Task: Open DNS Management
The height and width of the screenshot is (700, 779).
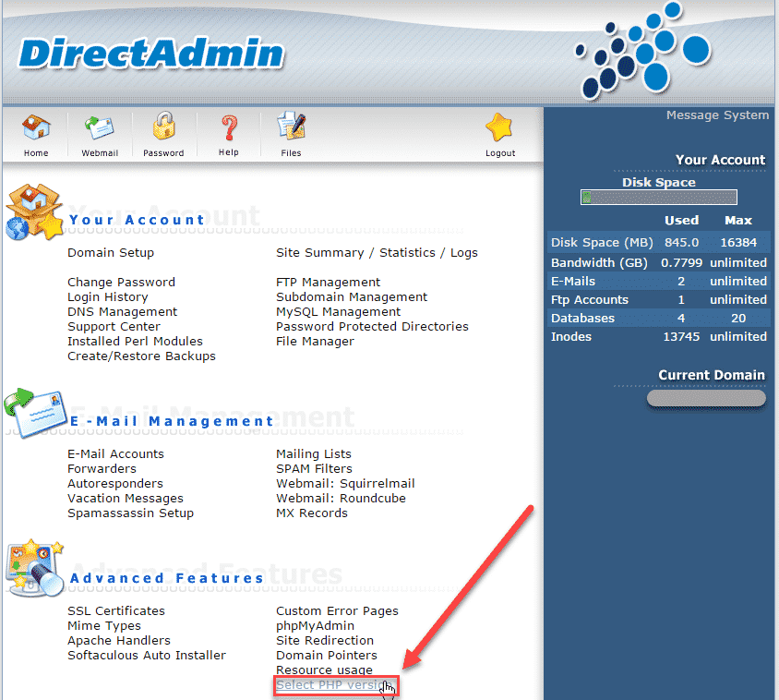Action: point(122,312)
